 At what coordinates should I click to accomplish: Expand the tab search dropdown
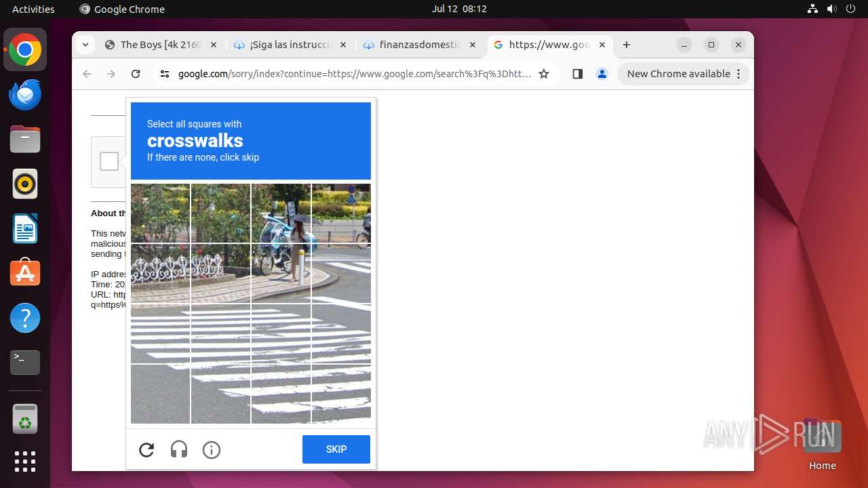85,45
